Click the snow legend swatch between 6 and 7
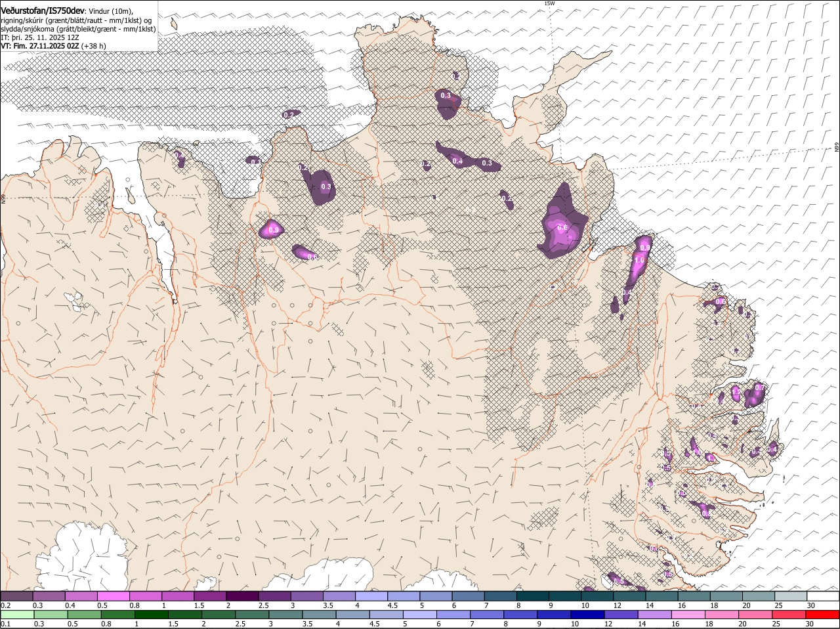Image resolution: width=840 pixels, height=629 pixels. tap(469, 596)
